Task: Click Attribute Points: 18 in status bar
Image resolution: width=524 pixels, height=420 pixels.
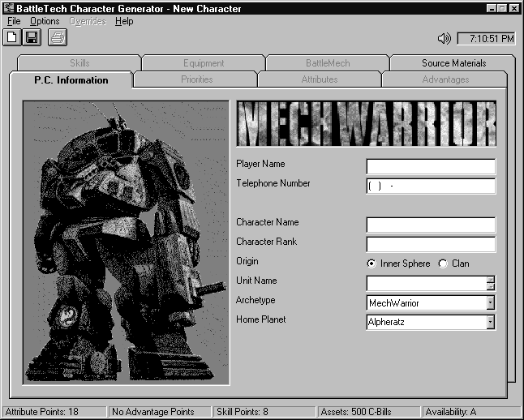Action: [x=54, y=412]
